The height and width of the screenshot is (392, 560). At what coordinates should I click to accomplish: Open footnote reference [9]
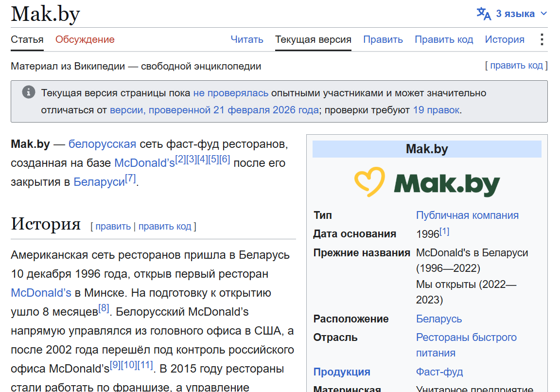point(115,365)
